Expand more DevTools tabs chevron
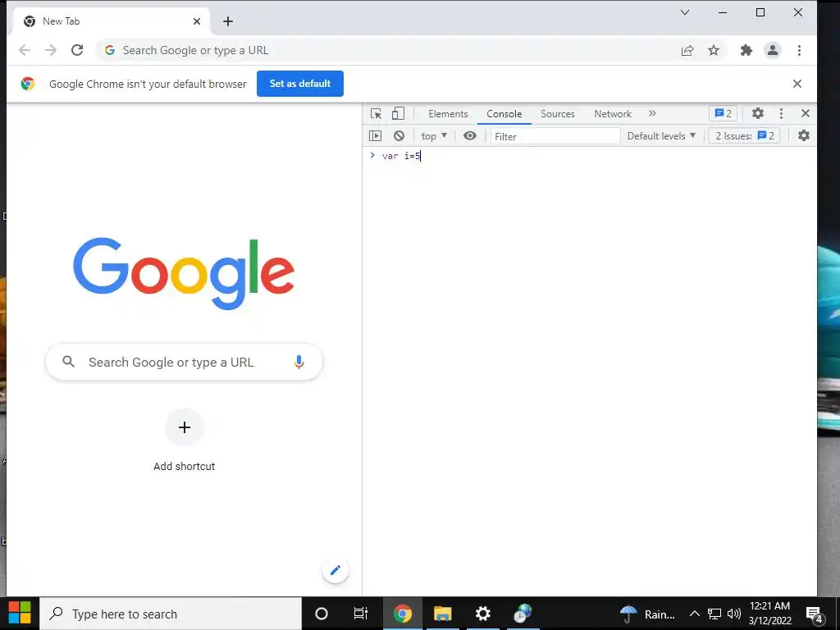 pyautogui.click(x=652, y=113)
